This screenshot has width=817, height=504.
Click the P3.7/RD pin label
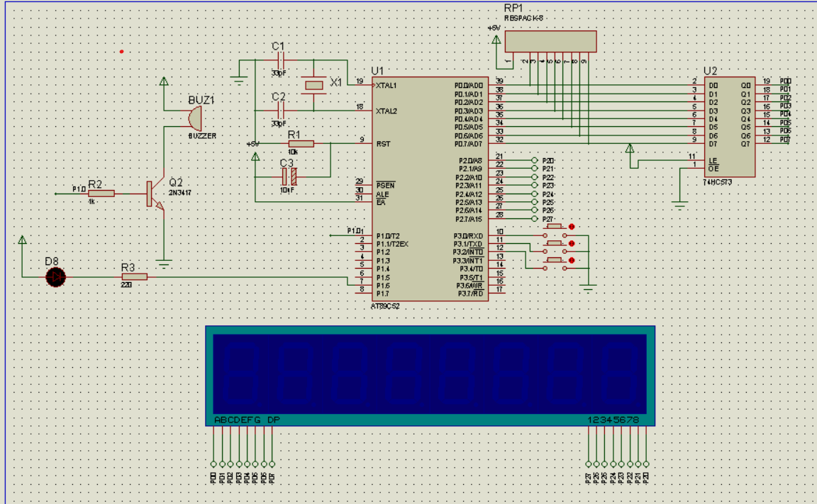[470, 293]
